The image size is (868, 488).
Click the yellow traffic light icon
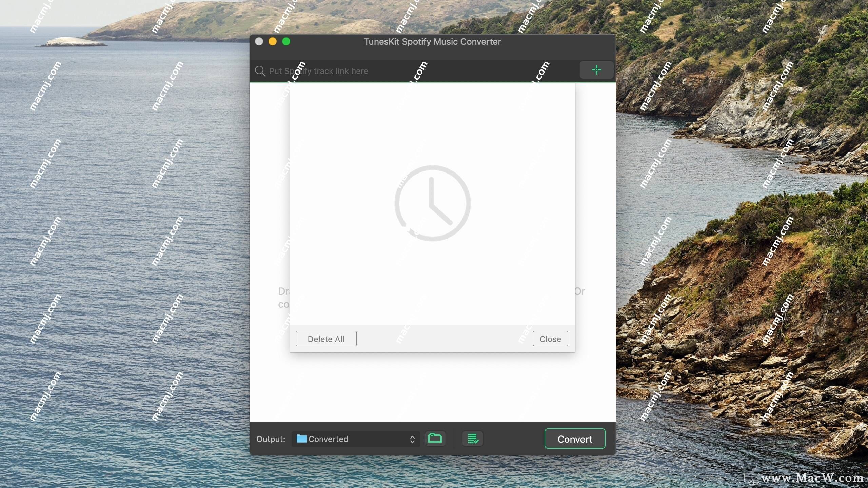pyautogui.click(x=273, y=41)
